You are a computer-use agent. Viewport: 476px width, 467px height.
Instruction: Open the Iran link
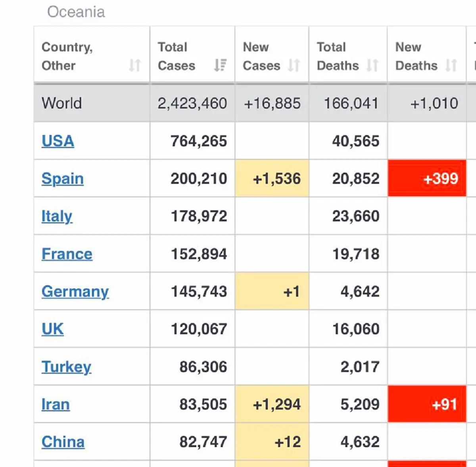[x=56, y=404]
